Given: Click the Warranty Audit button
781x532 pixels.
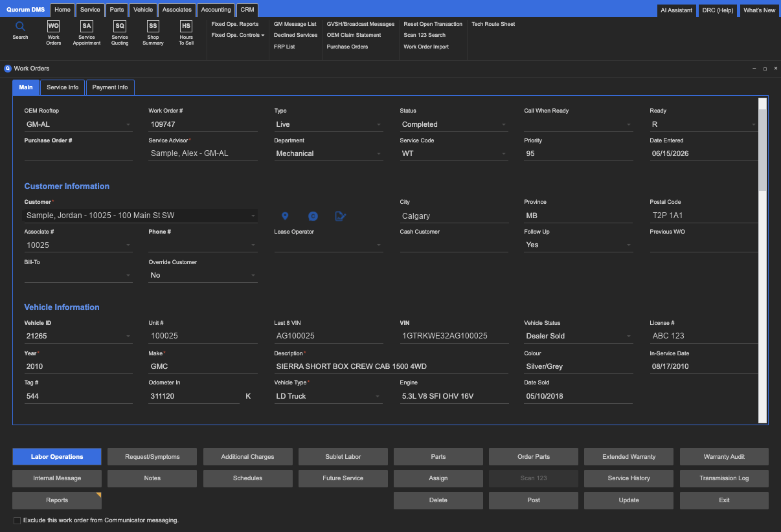Looking at the screenshot, I should point(724,457).
